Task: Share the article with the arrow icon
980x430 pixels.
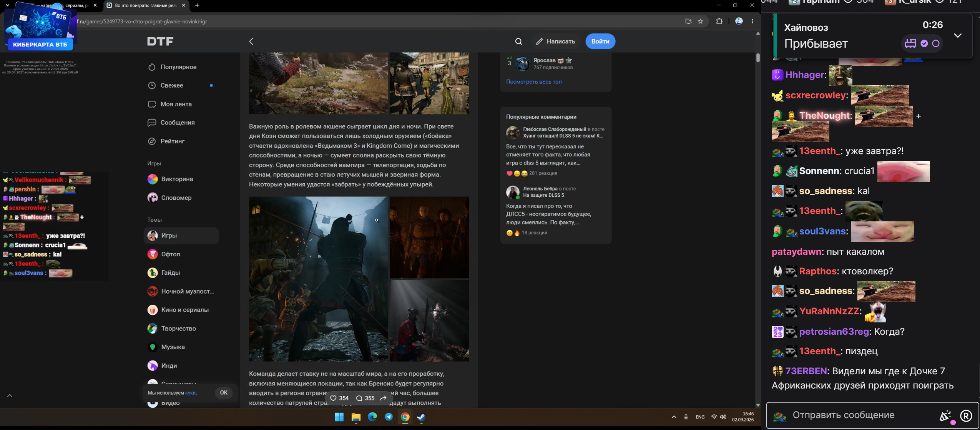Action: click(383, 398)
